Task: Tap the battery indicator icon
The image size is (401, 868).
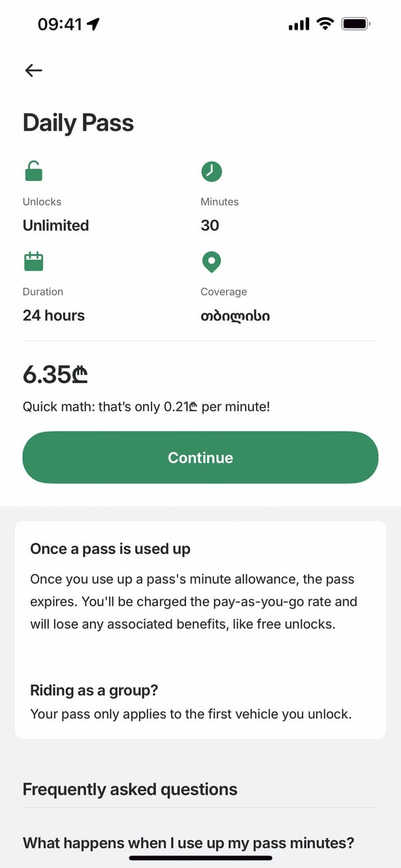Action: (356, 25)
